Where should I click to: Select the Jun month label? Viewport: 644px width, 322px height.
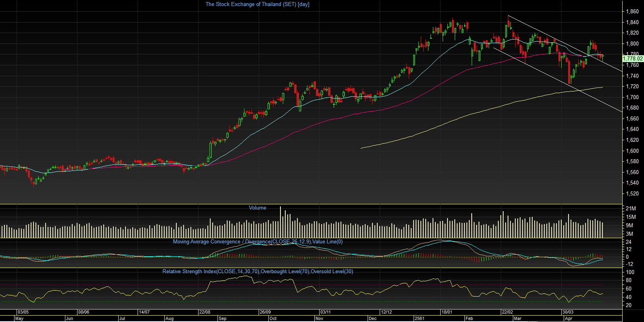coord(69,319)
